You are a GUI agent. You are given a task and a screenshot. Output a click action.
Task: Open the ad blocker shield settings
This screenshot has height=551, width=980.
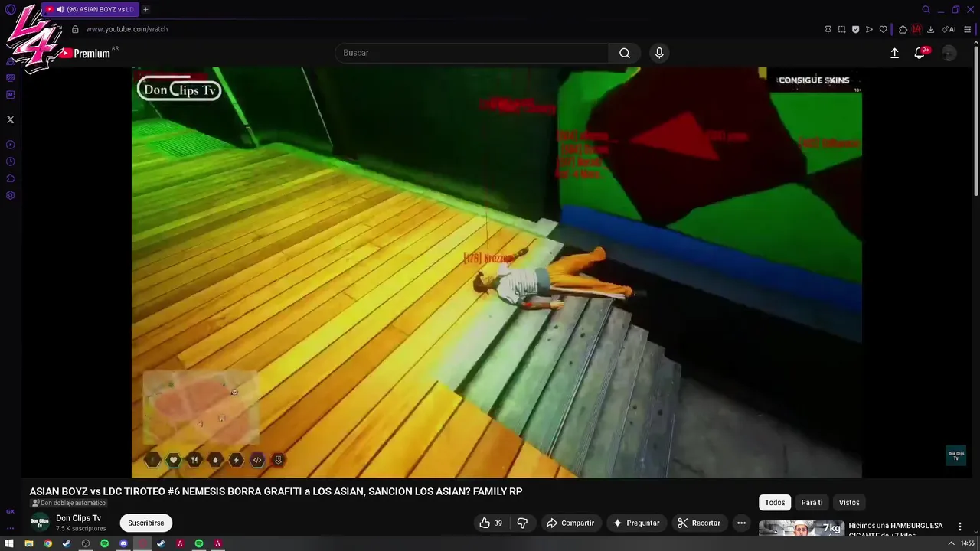tap(855, 29)
